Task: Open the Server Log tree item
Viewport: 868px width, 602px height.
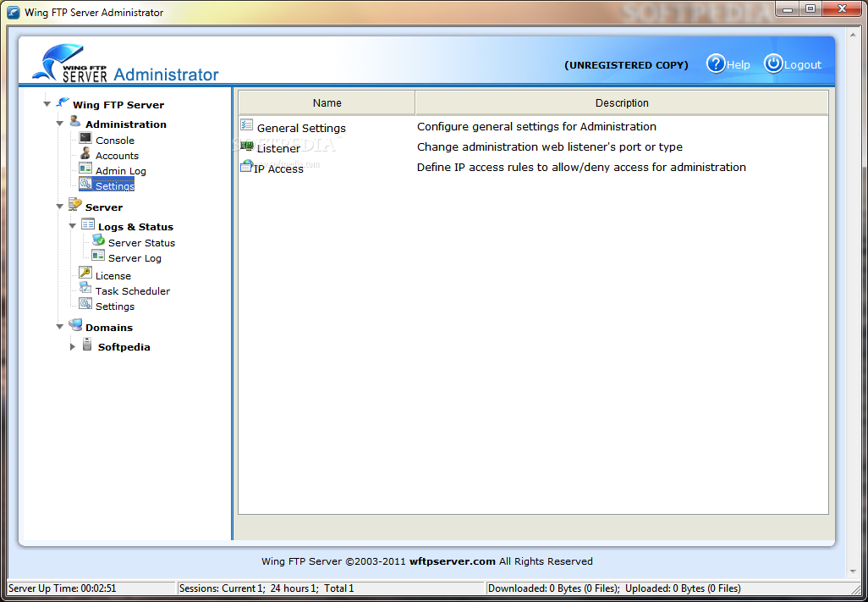Action: pyautogui.click(x=135, y=258)
